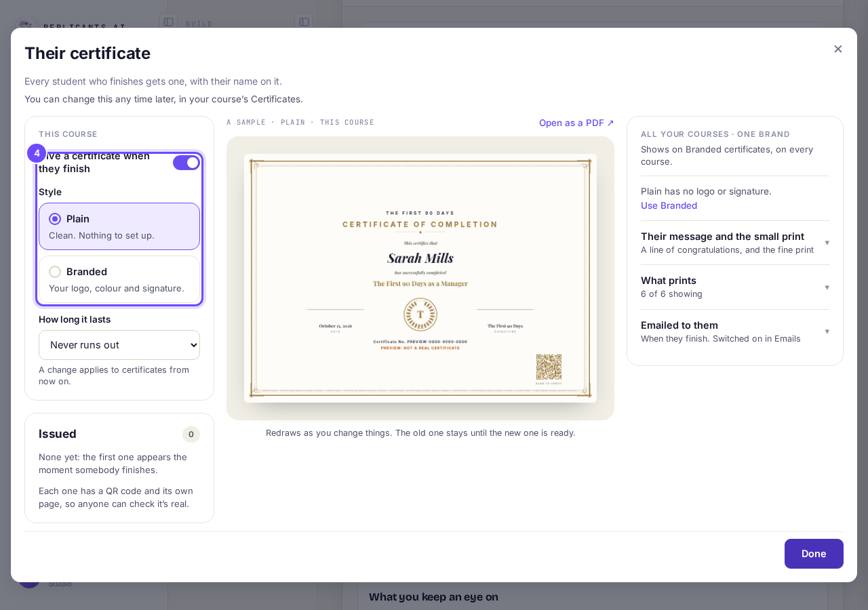868x610 pixels.
Task: Click the ALL YOUR COURSES · ONE BRAND header
Action: 715,134
